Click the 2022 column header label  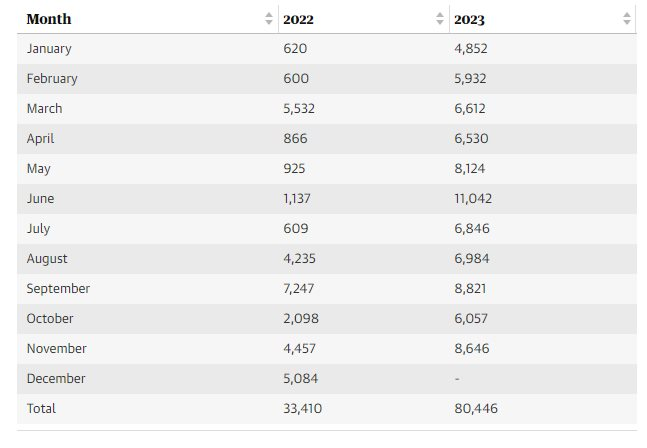tap(299, 19)
